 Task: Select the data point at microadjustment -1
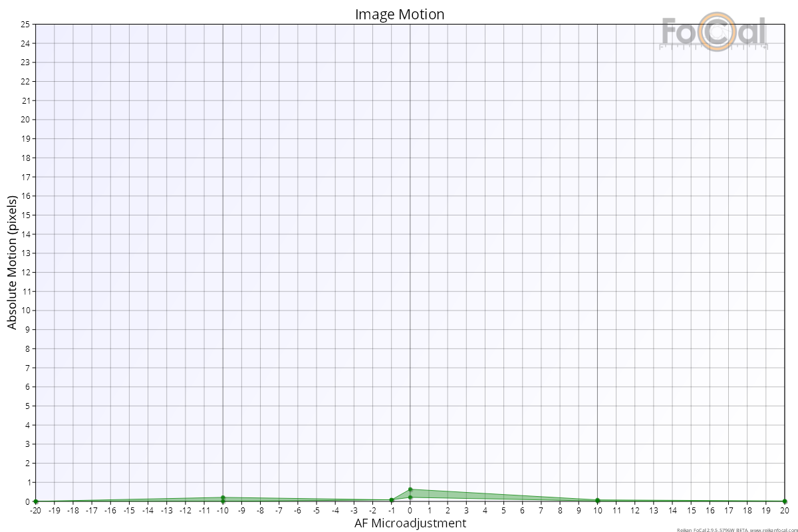392,500
